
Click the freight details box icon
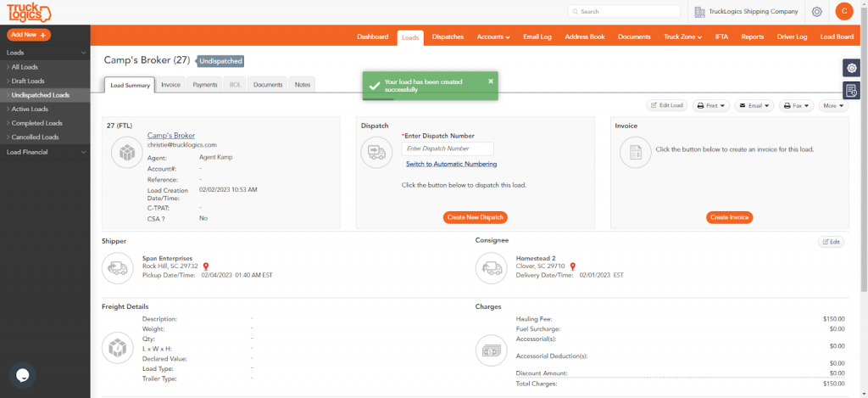tap(117, 349)
